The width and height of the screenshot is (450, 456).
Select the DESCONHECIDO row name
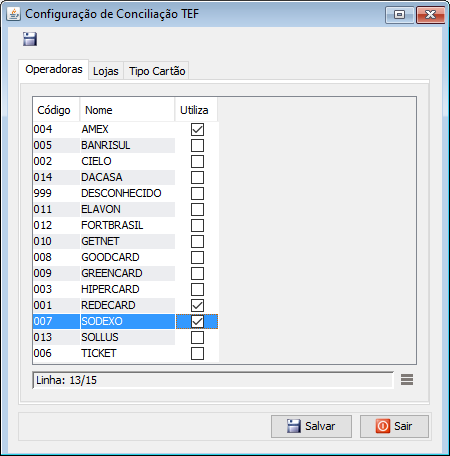[x=128, y=193]
